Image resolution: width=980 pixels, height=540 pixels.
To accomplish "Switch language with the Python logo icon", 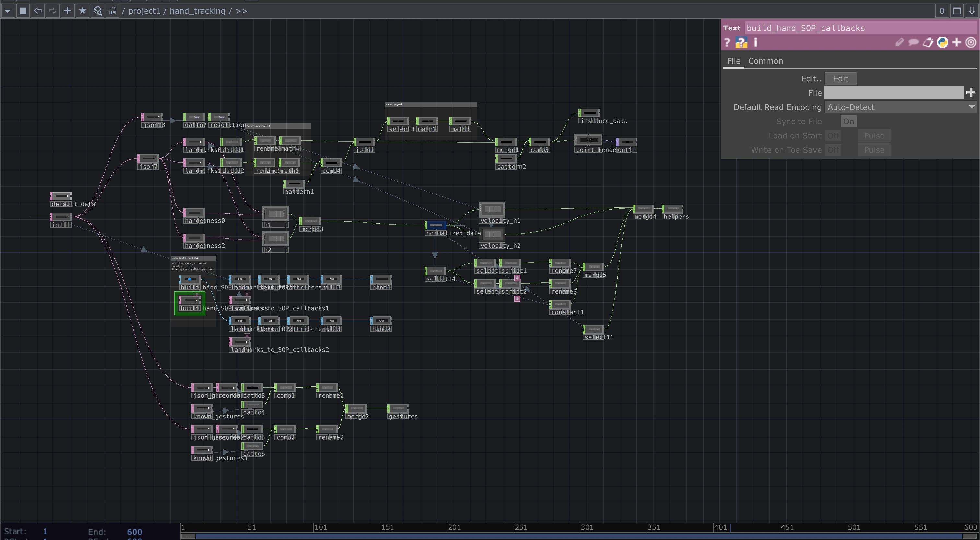I will 942,42.
